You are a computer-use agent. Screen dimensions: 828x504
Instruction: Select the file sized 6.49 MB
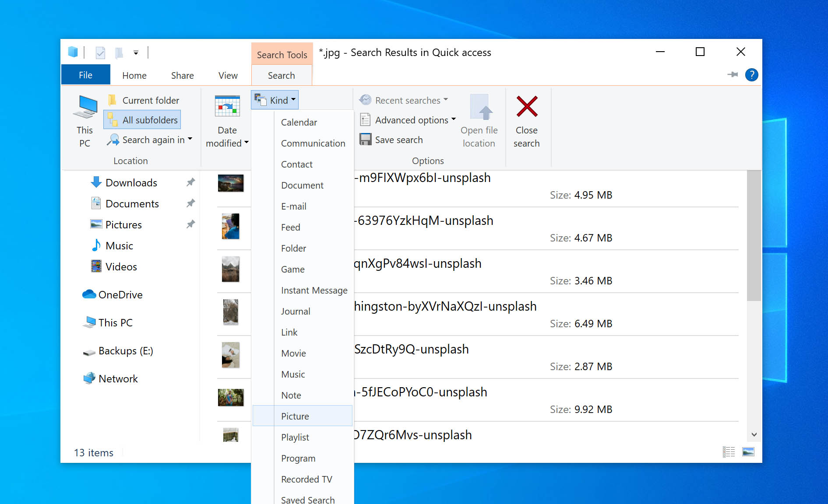(x=478, y=315)
